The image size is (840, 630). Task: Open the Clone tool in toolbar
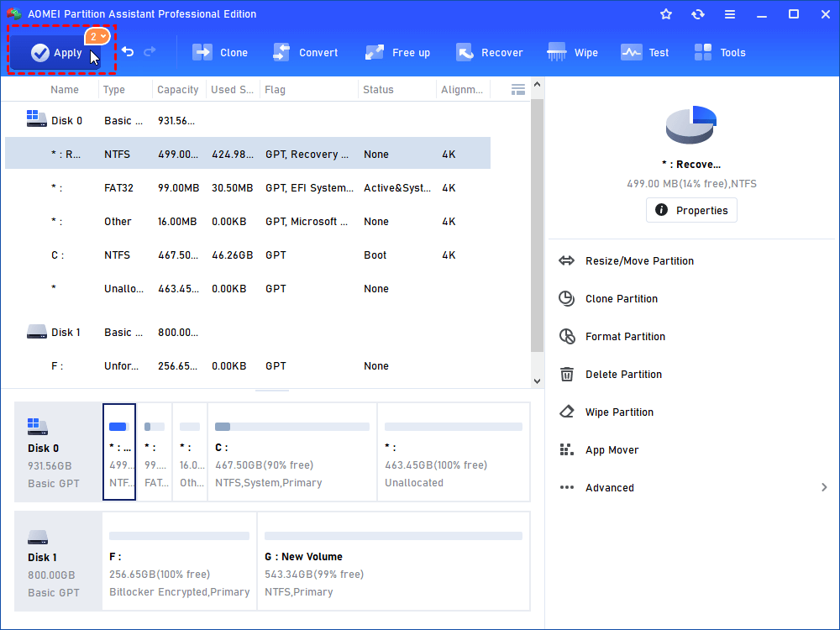pyautogui.click(x=220, y=53)
